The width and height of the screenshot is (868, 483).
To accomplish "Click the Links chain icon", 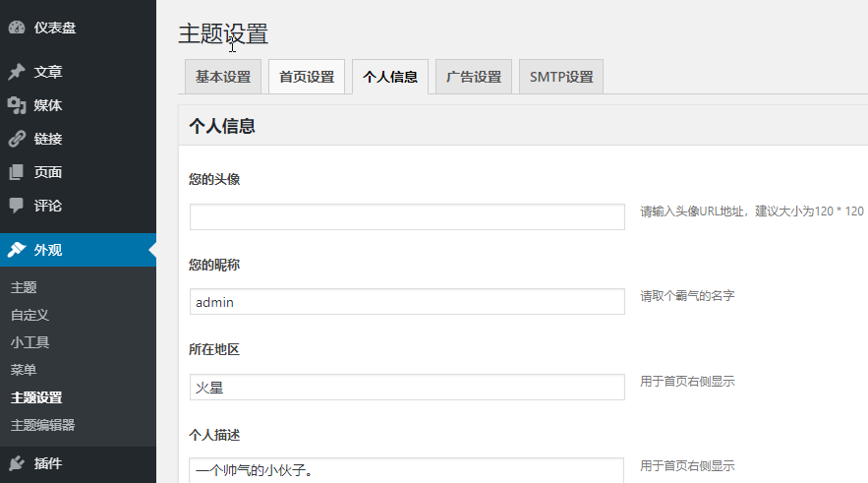I will tap(17, 139).
